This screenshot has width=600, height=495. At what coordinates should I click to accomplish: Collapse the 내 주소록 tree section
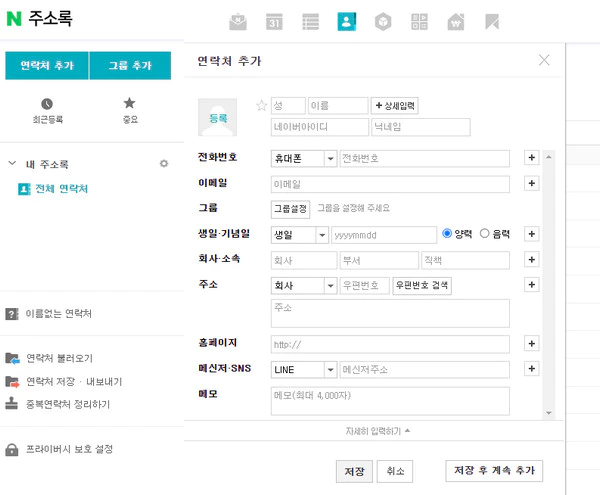(12, 164)
